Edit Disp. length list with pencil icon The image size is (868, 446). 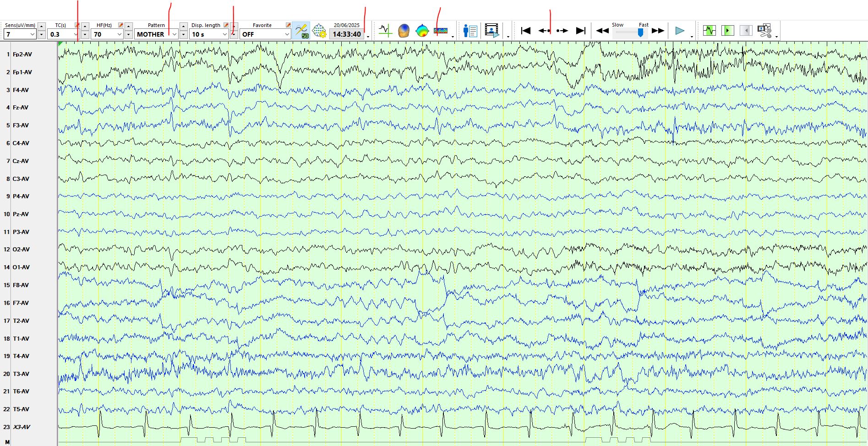[226, 25]
